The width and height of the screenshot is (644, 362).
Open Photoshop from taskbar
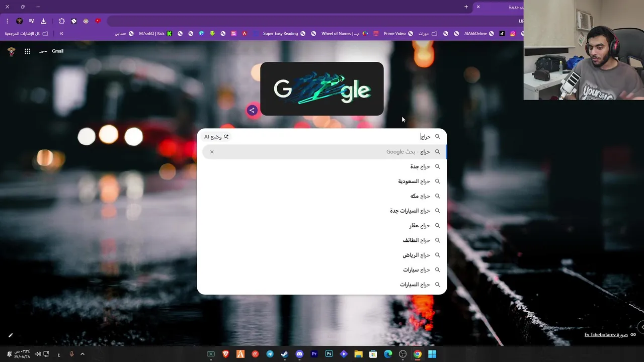329,354
